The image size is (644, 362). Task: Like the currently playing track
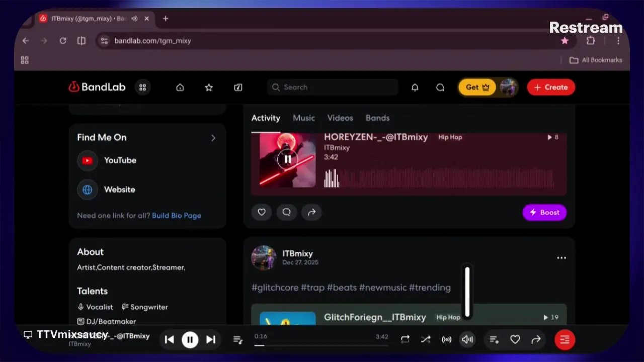tap(515, 340)
